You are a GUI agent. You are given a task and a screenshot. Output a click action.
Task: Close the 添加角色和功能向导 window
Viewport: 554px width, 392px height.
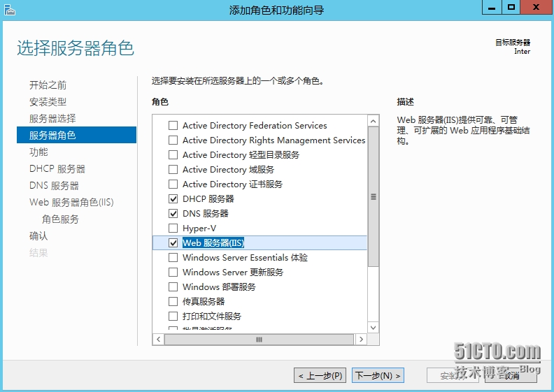(536, 8)
